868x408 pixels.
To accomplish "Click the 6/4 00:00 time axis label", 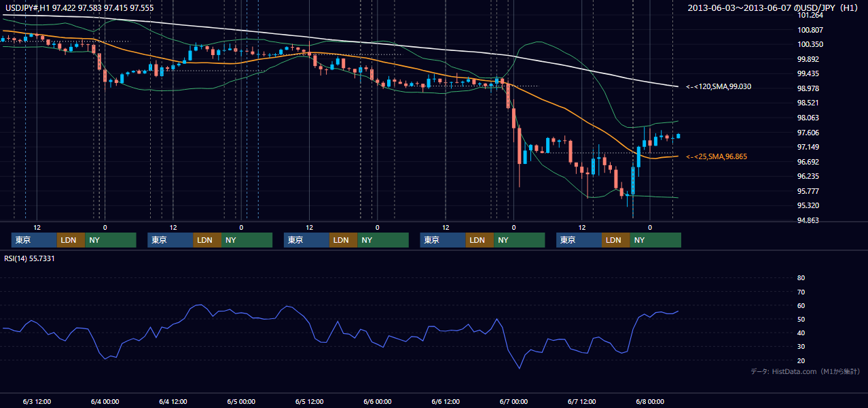I will [105, 401].
